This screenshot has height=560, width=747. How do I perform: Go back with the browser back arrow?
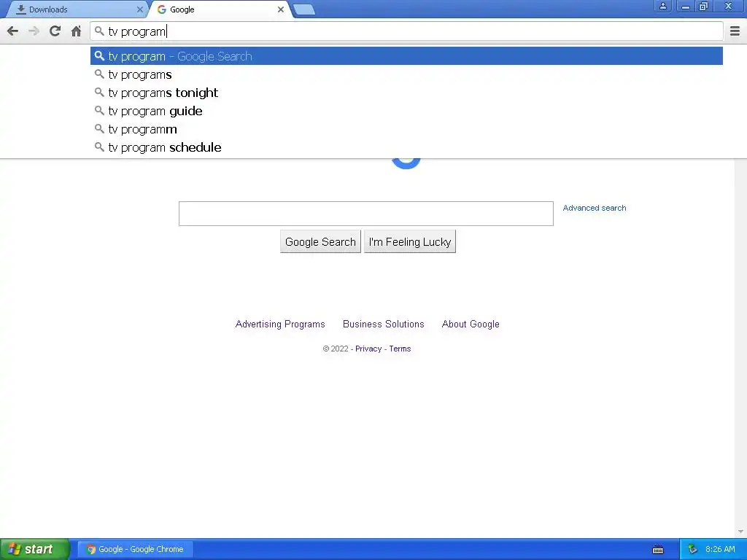(x=13, y=31)
